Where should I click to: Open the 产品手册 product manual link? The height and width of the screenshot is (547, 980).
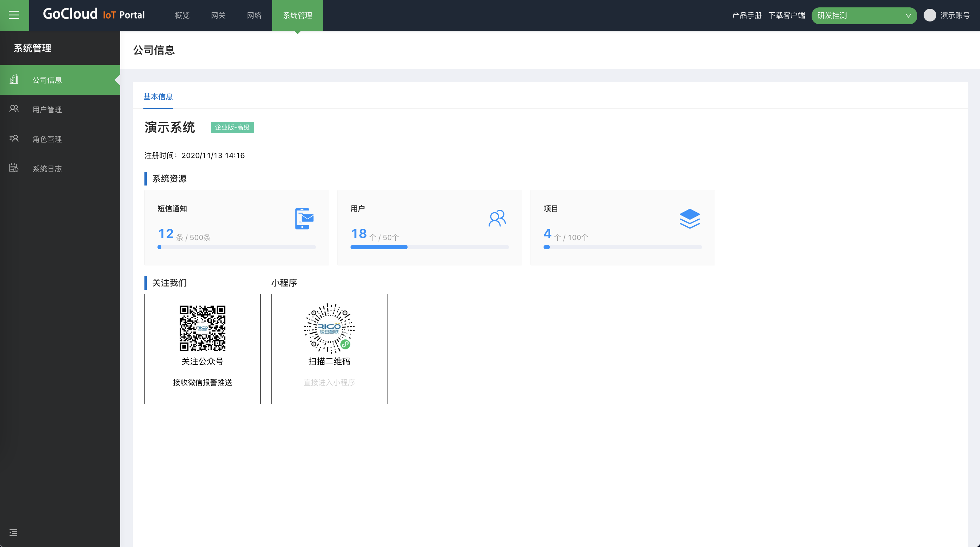click(747, 15)
